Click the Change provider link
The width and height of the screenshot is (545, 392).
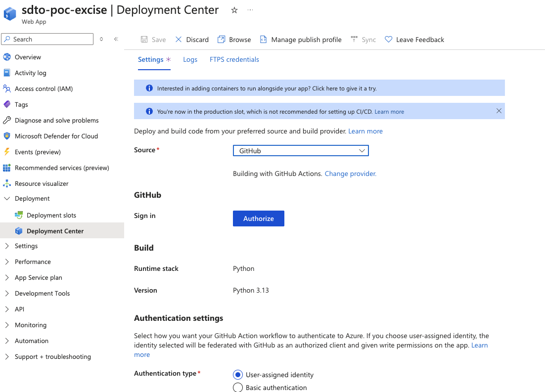tap(350, 174)
